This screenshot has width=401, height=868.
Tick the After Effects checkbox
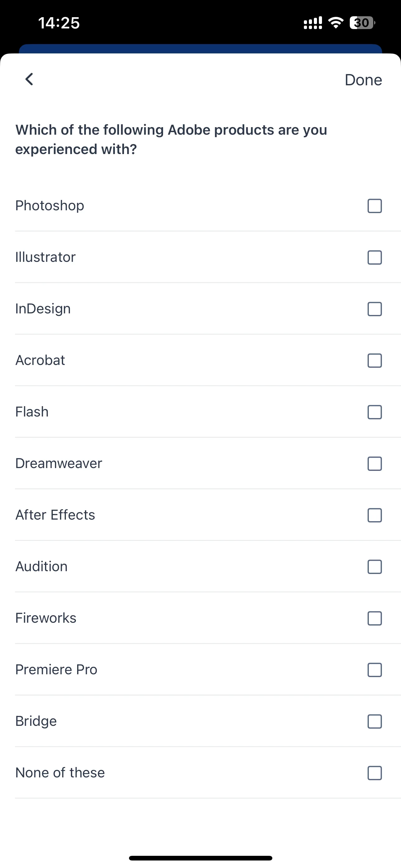[x=374, y=515]
